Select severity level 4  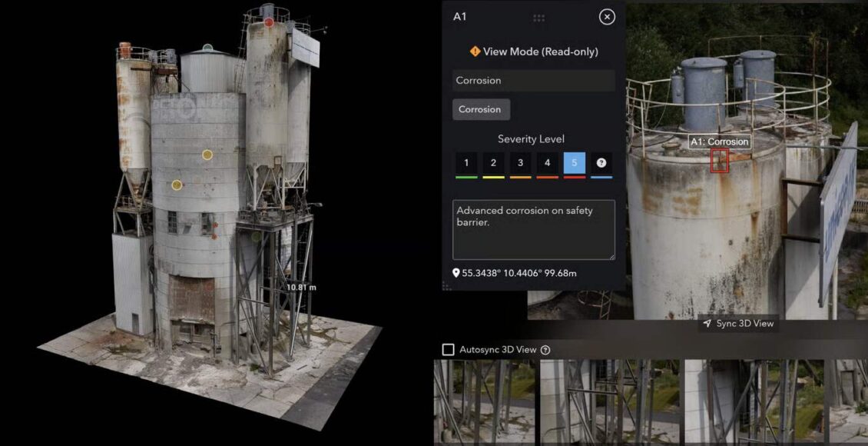(547, 163)
